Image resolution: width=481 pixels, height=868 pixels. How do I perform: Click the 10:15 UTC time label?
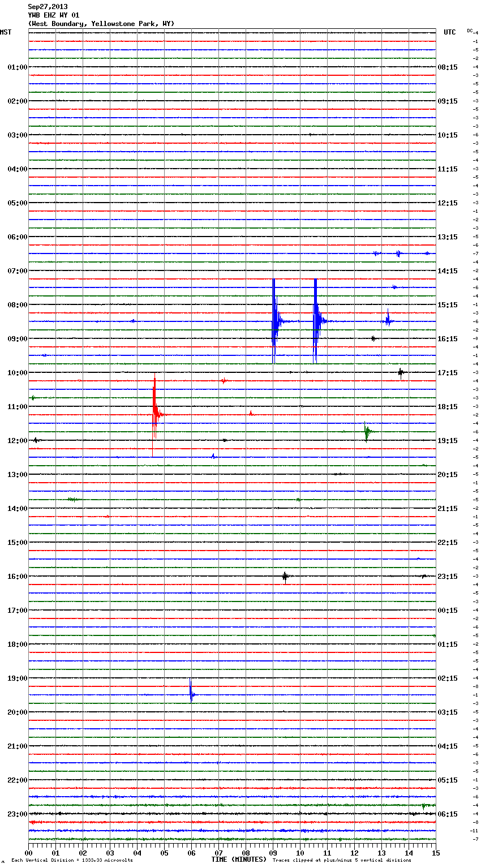448,135
